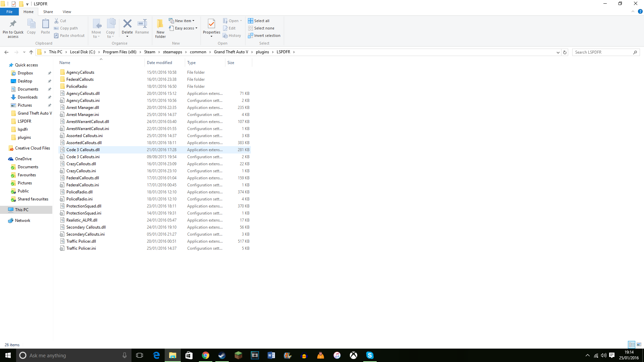644x362 pixels.
Task: Collapse the ribbon with chevron
Action: click(x=633, y=11)
